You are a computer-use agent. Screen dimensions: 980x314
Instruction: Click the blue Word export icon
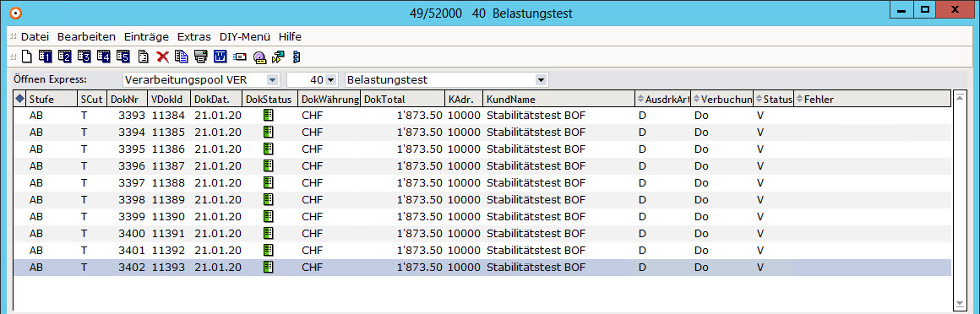click(x=220, y=57)
